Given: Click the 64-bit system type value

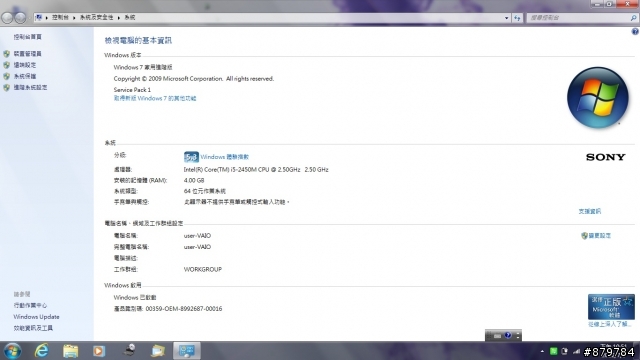Looking at the screenshot, I should click(x=204, y=191).
